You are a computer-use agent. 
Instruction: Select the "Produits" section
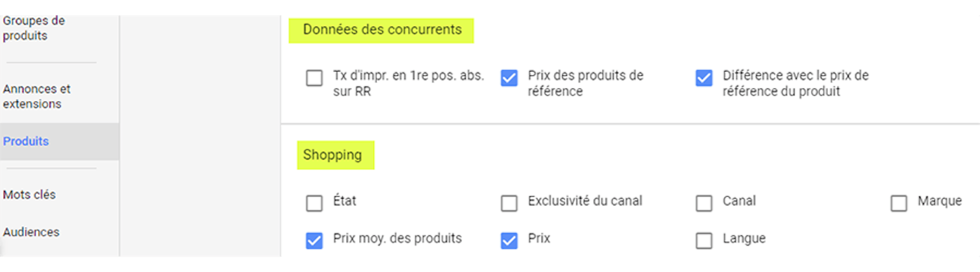(26, 141)
